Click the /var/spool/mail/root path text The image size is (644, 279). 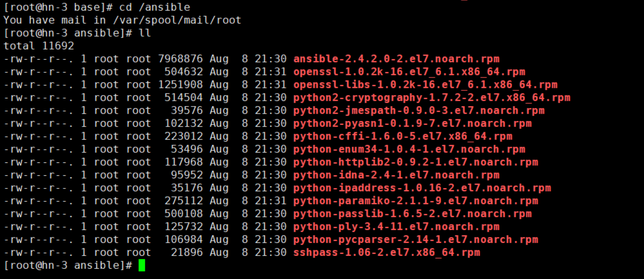[177, 20]
